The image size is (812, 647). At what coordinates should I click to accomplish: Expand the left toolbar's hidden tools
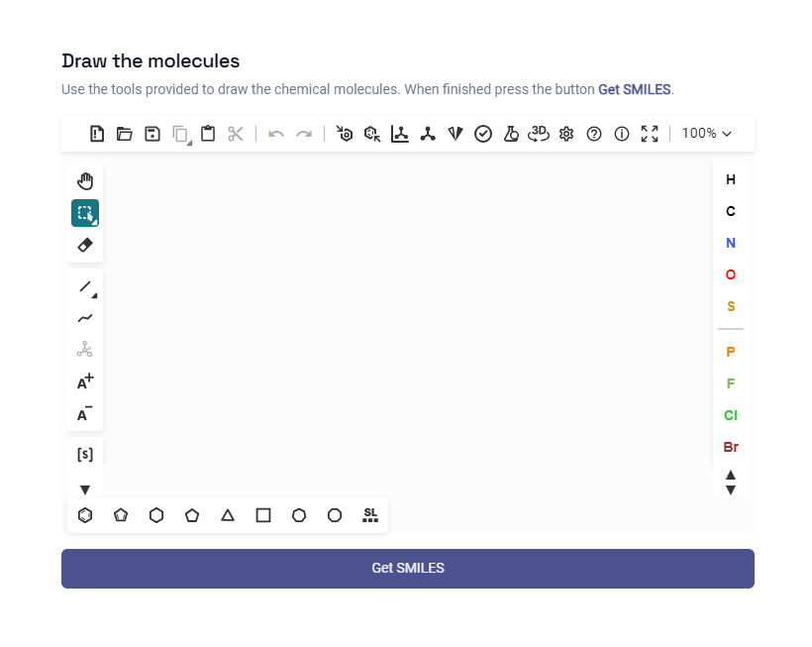click(x=85, y=489)
